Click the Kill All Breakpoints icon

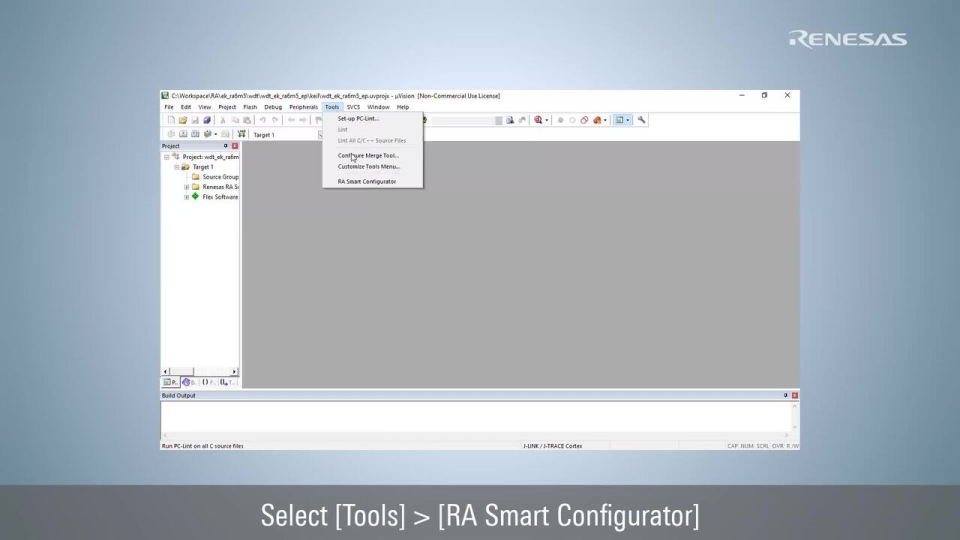coord(597,120)
